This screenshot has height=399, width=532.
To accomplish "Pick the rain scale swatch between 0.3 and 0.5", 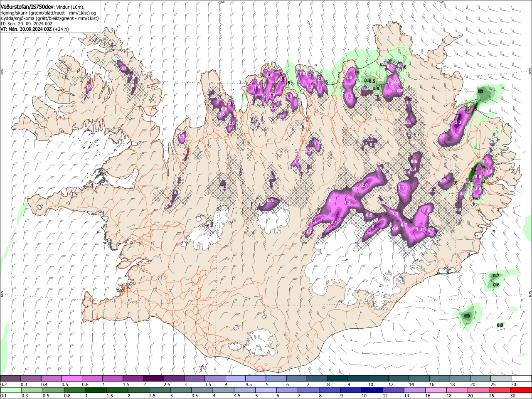I will [32, 390].
